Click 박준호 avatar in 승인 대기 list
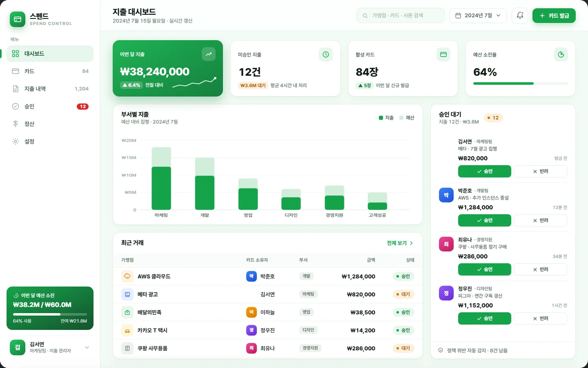Screen dimensions: 588x368 point(446,195)
